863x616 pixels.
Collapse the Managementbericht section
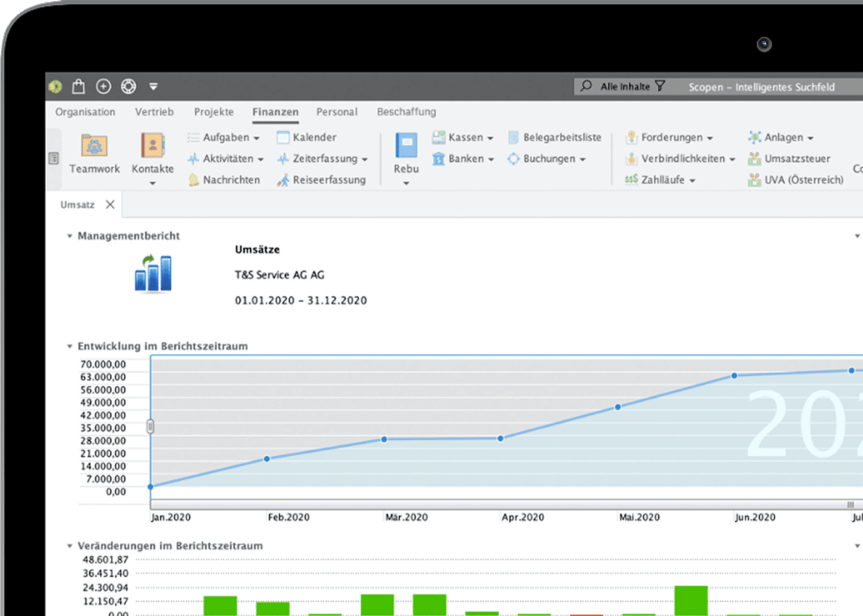click(x=70, y=236)
